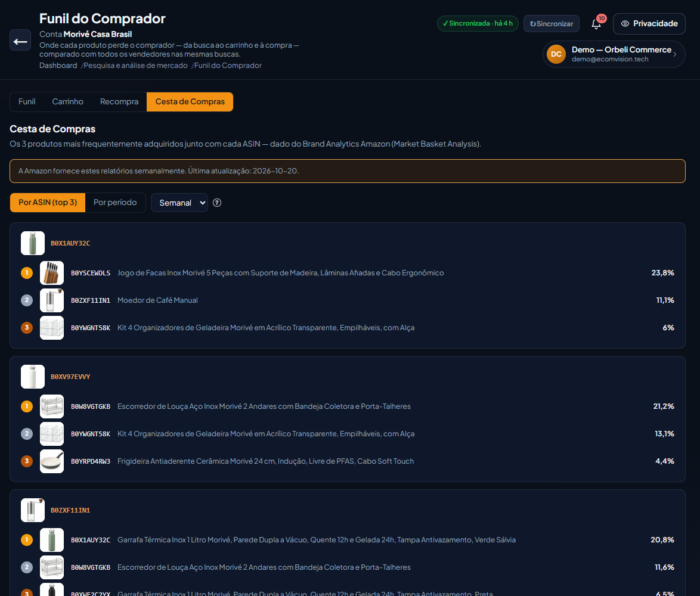Click the B0YRPD4RW3 ASIN code
Image resolution: width=700 pixels, height=596 pixels.
[91, 461]
